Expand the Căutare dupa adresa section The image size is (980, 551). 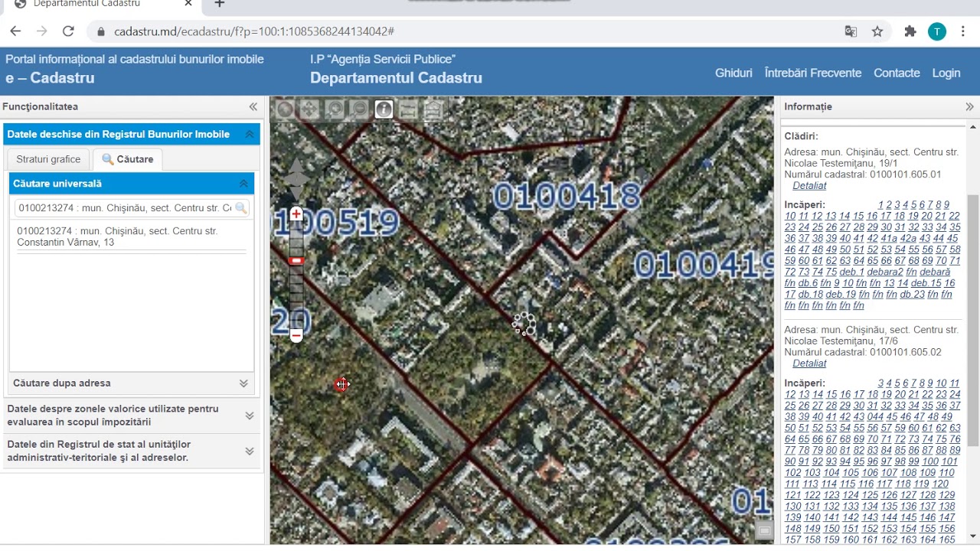[243, 383]
